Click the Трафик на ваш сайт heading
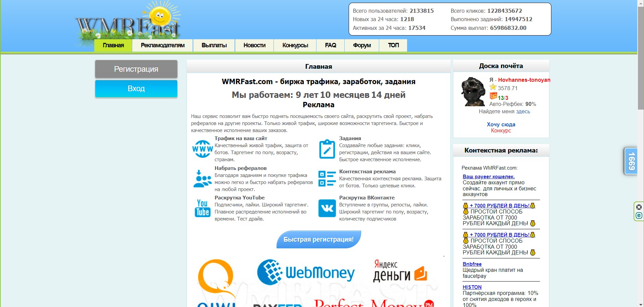 click(x=241, y=138)
